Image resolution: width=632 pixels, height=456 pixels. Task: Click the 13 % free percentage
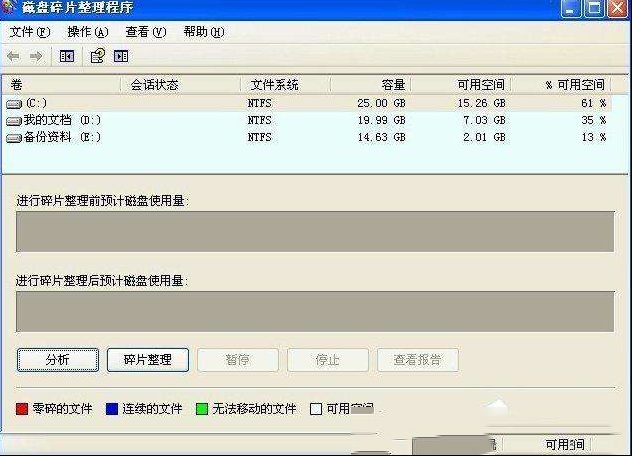(x=593, y=137)
